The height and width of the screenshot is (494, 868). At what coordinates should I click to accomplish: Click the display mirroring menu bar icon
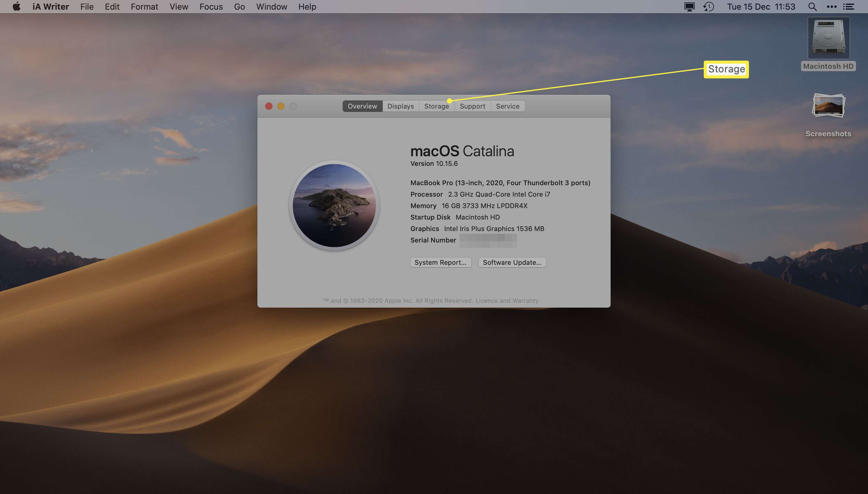[x=689, y=6]
